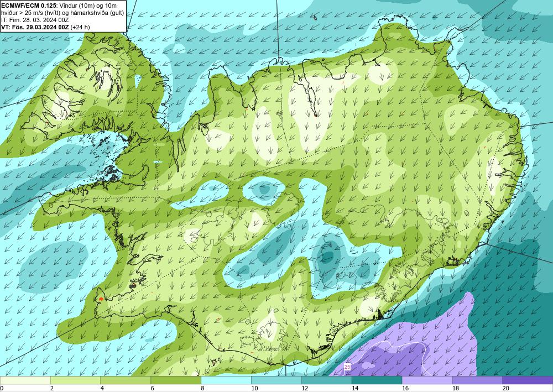Image resolution: width=553 pixels, height=392 pixels.
Task: Click the light cyan 8–10 m/s legend swatch
Action: pos(226,380)
